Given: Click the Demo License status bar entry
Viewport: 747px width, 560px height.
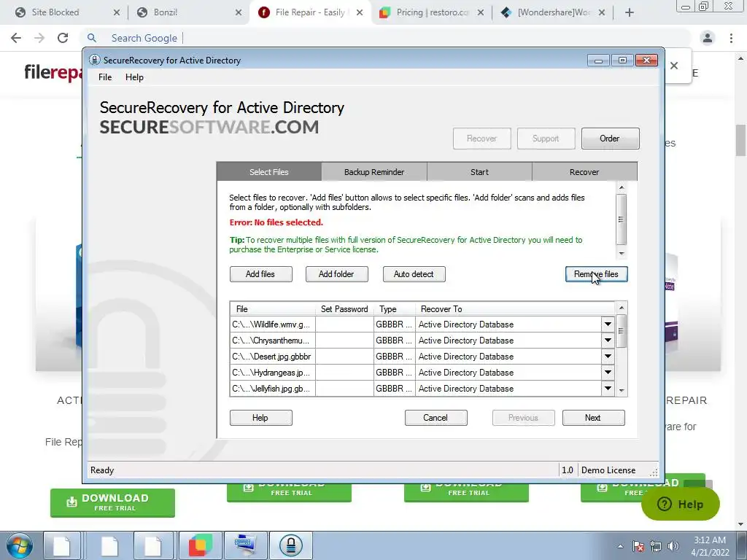Looking at the screenshot, I should pyautogui.click(x=608, y=470).
